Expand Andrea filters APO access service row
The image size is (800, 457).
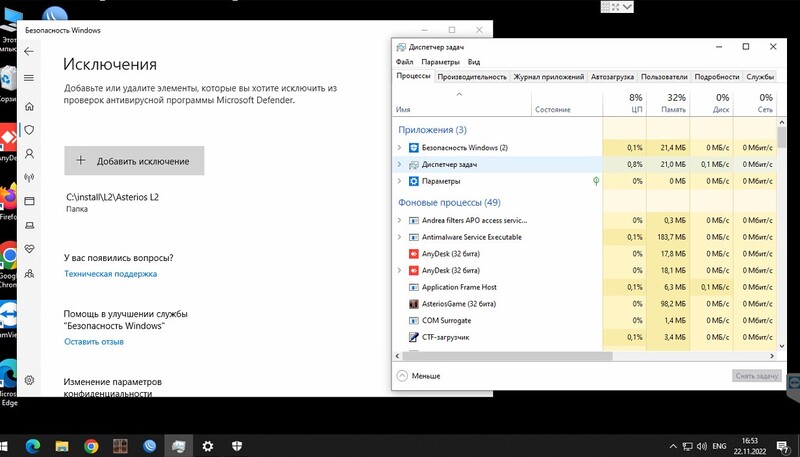coord(399,220)
